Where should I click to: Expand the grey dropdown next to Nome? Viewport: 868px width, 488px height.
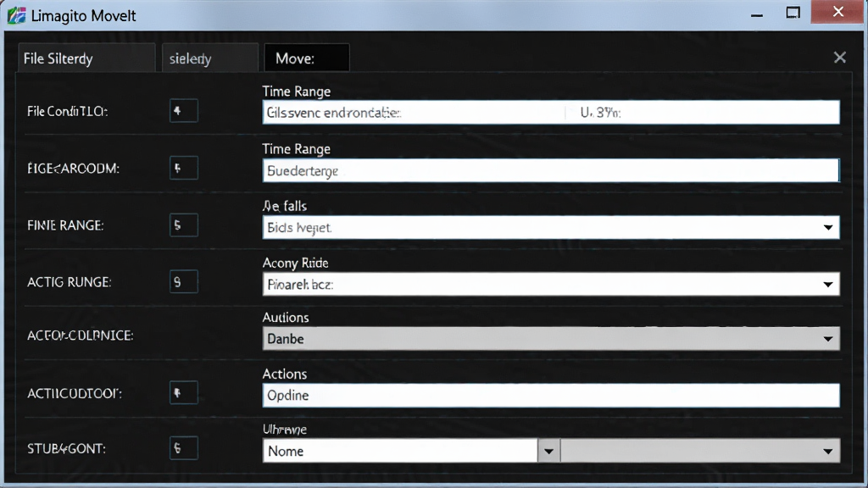tap(700, 451)
